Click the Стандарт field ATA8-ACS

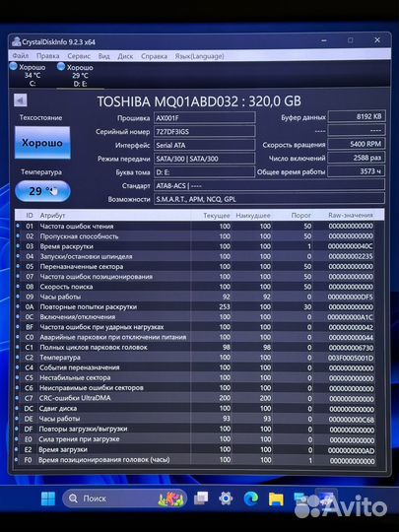tap(269, 185)
